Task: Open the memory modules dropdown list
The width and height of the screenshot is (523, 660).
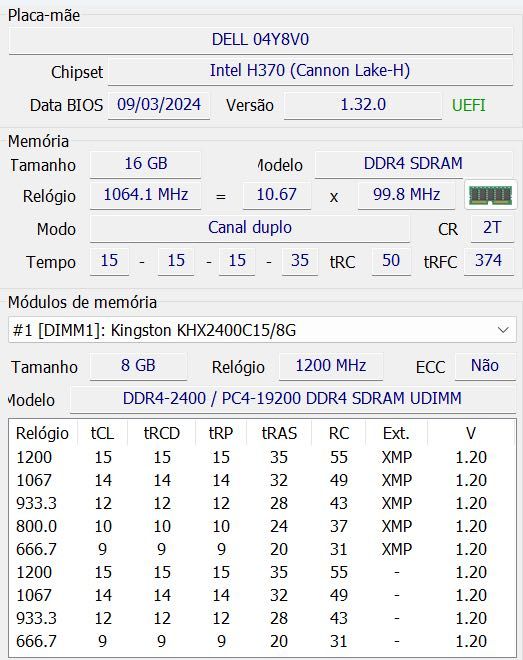Action: click(503, 330)
